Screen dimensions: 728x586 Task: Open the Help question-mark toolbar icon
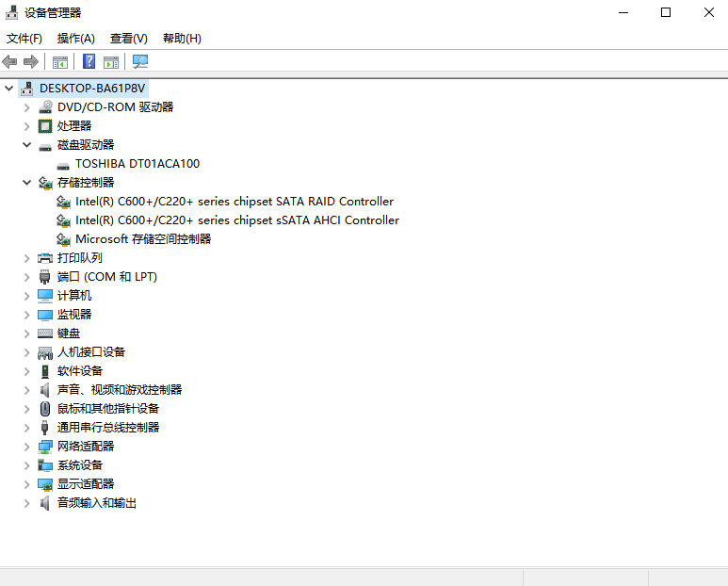(x=89, y=61)
